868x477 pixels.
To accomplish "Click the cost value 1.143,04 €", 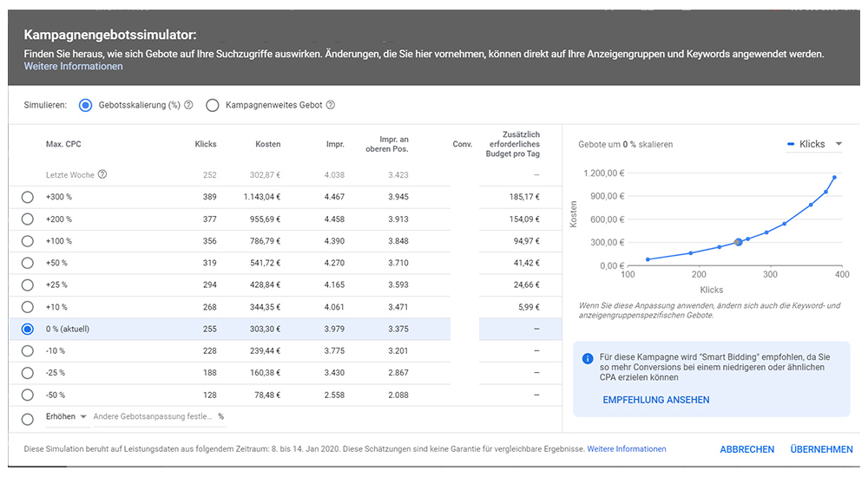I will pos(262,197).
